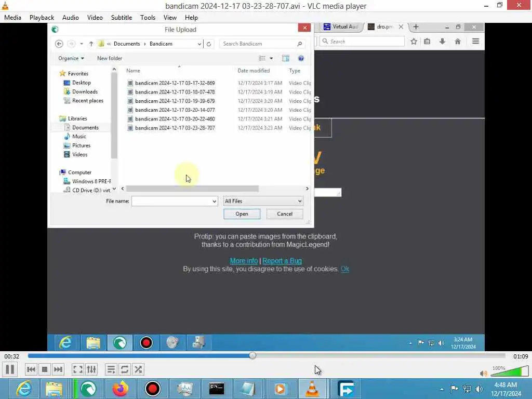Open the Video menu
Screen dimensions: 532x399
[95, 18]
